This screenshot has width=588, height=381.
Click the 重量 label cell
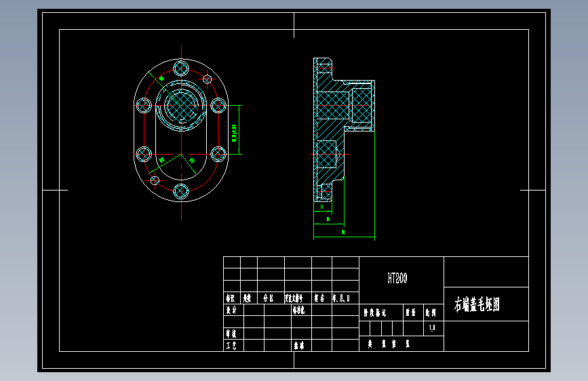[x=410, y=313]
